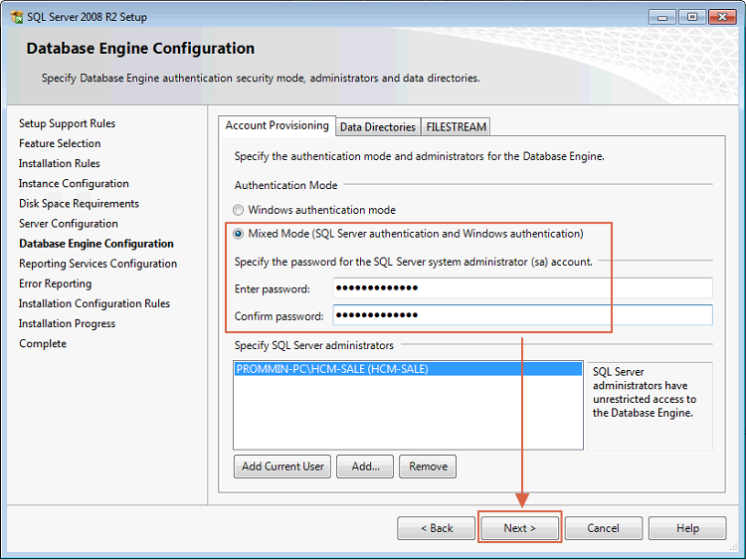Screen dimensions: 746x560
Task: Click the Remove button
Action: (x=428, y=467)
